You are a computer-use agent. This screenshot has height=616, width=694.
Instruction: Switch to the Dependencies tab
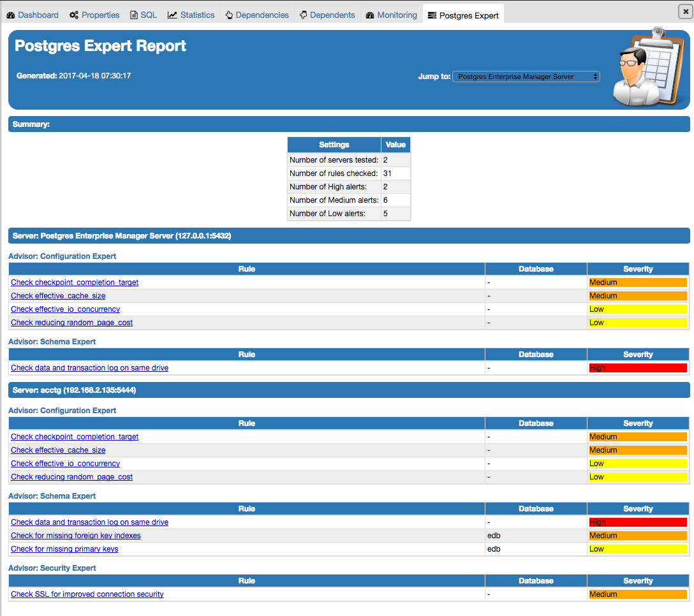[x=256, y=15]
